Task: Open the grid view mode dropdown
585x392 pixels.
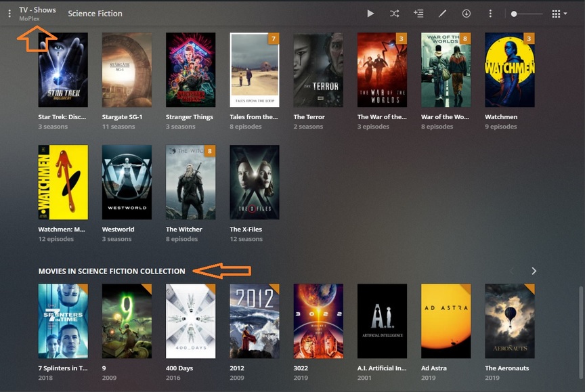Action: [559, 14]
